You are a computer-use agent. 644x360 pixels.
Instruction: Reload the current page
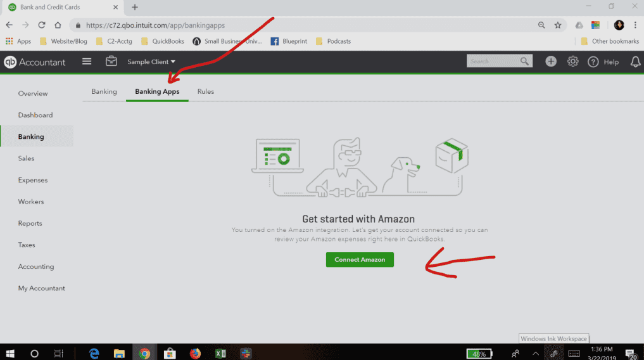point(42,25)
